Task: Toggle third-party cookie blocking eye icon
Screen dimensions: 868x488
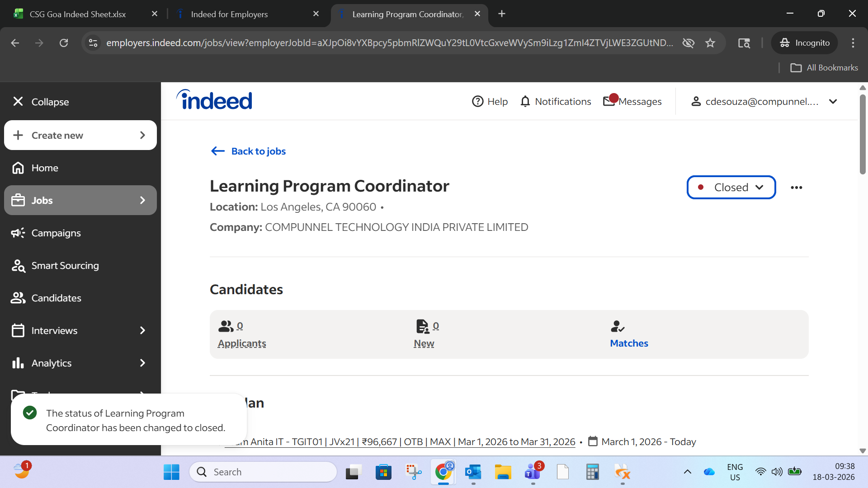Action: click(x=688, y=43)
